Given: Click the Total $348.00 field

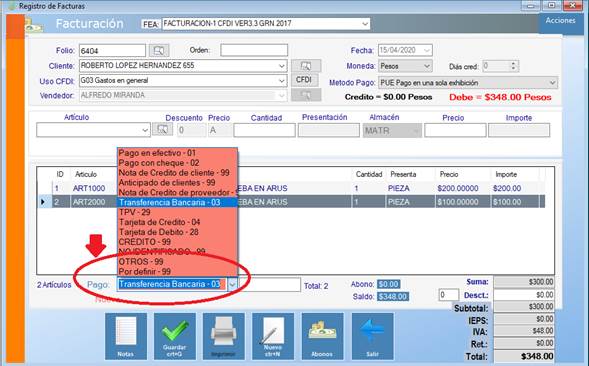Looking at the screenshot, I should point(524,356).
